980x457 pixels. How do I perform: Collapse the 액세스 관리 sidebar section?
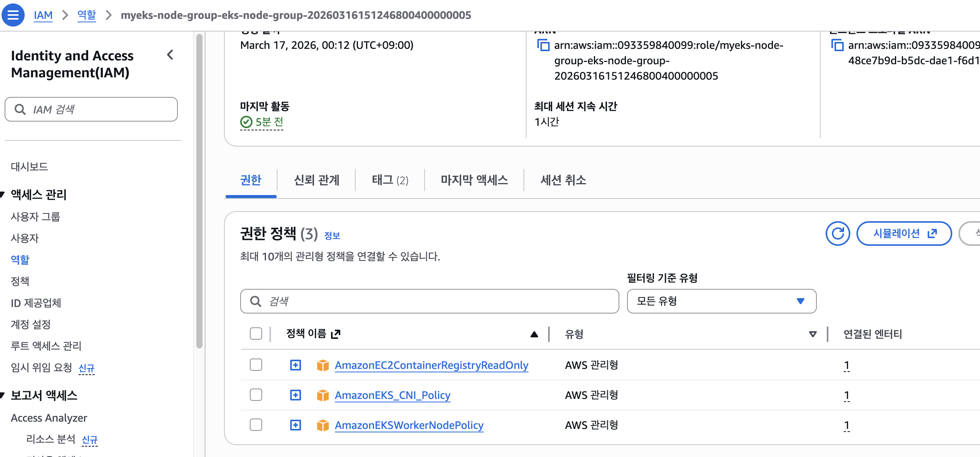coord(2,195)
